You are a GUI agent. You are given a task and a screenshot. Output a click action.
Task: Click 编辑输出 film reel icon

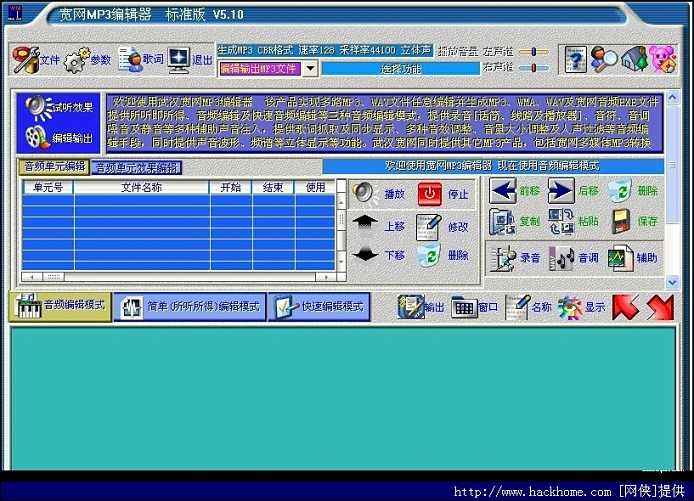pyautogui.click(x=36, y=137)
